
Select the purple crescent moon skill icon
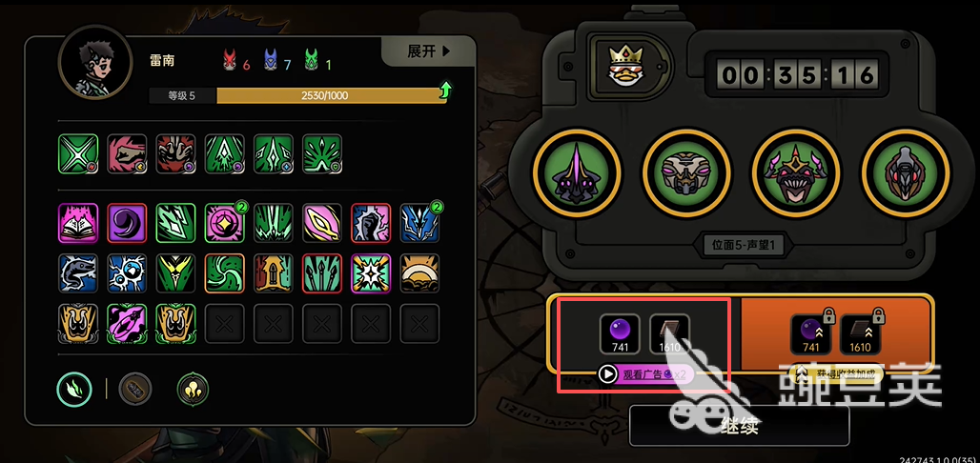127,223
